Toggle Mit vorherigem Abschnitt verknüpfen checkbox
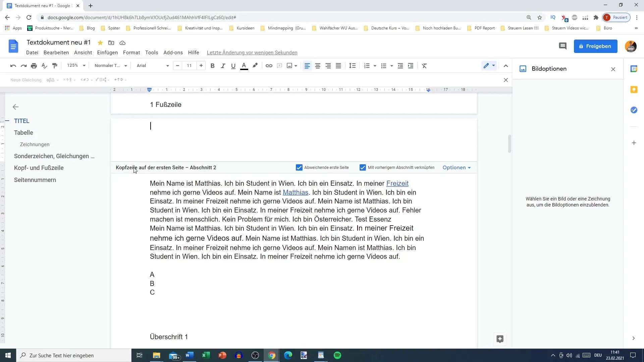This screenshot has width=644, height=362. [x=363, y=168]
